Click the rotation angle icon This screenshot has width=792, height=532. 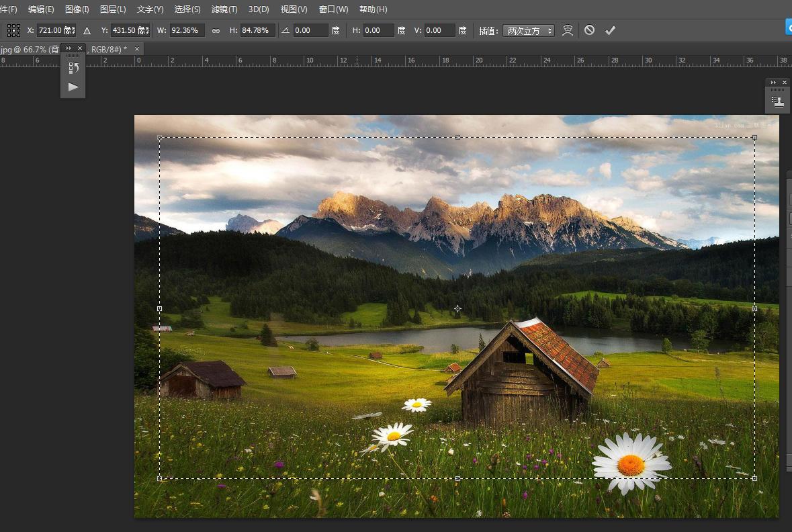pyautogui.click(x=285, y=30)
